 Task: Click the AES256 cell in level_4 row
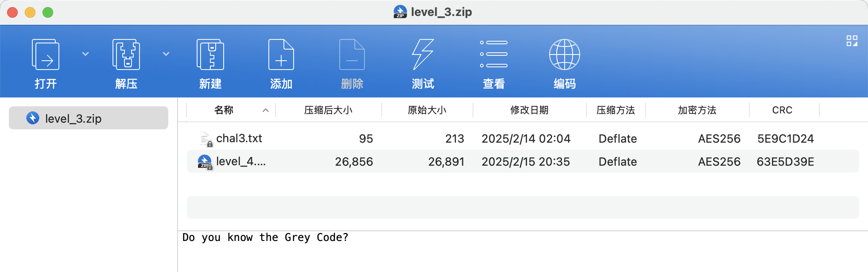[x=719, y=162]
